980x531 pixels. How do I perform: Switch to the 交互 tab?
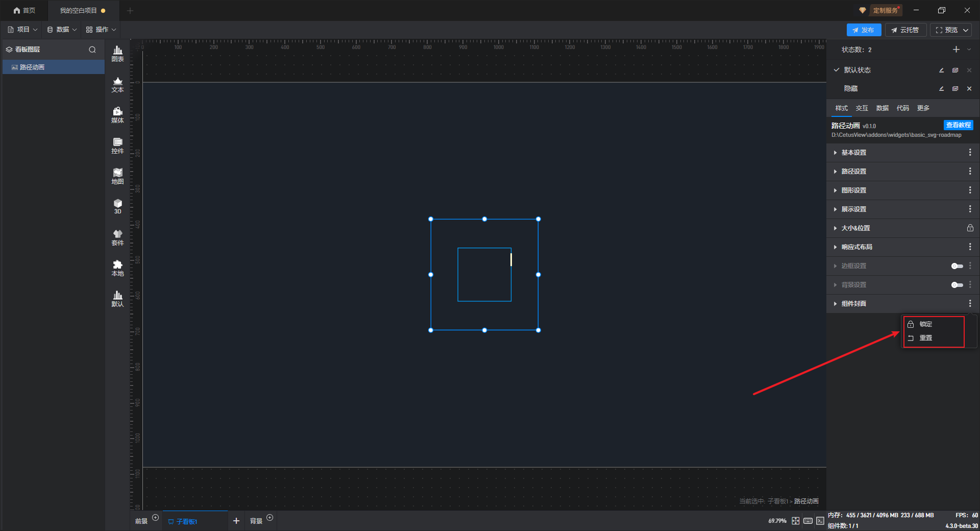[x=862, y=108]
